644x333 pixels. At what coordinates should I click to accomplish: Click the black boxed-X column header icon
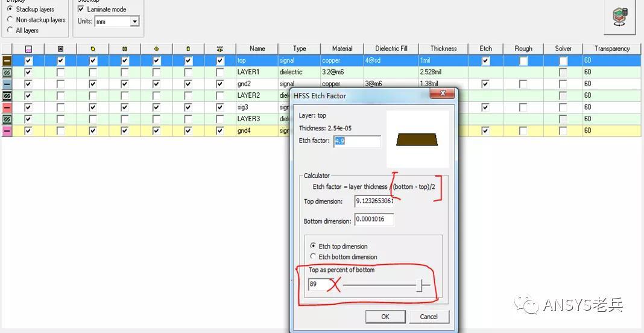(60, 49)
